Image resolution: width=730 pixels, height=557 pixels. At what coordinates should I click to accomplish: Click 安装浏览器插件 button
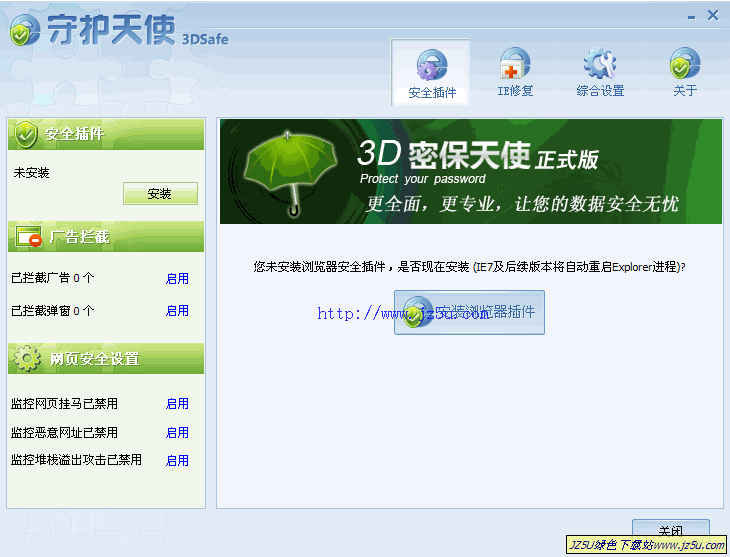469,312
